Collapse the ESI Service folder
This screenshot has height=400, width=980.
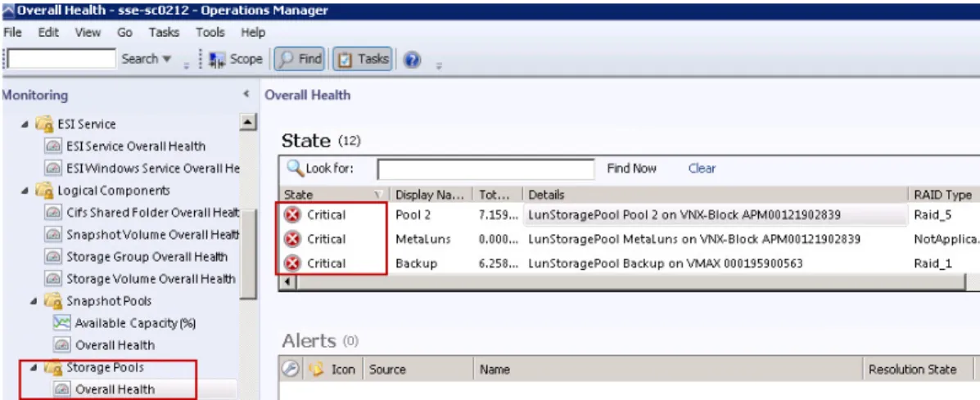25,124
